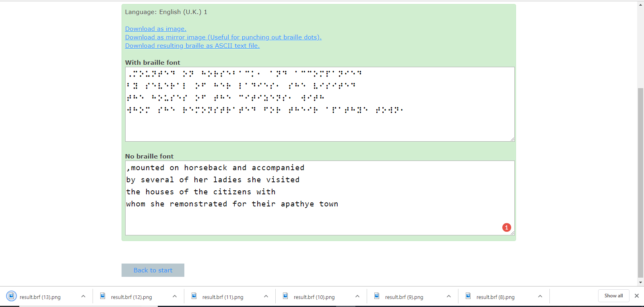Click the red notification badge in text area
This screenshot has width=644, height=307.
[506, 228]
